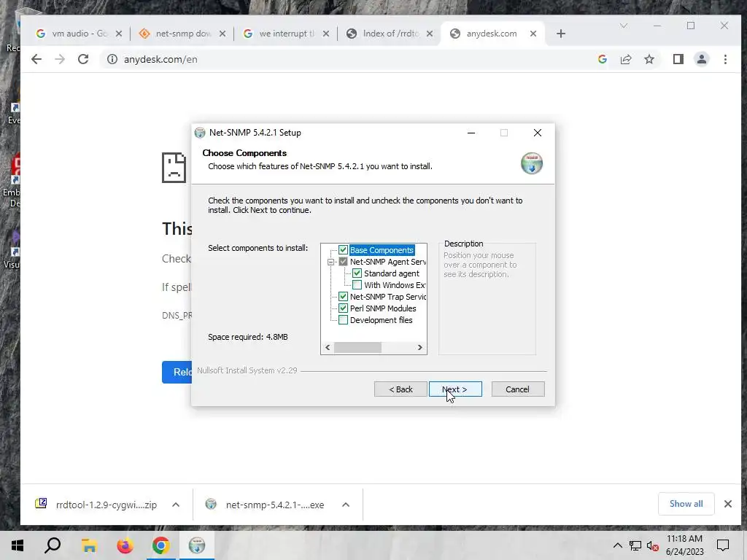747x560 pixels.
Task: Go back in Chrome
Action: [36, 59]
